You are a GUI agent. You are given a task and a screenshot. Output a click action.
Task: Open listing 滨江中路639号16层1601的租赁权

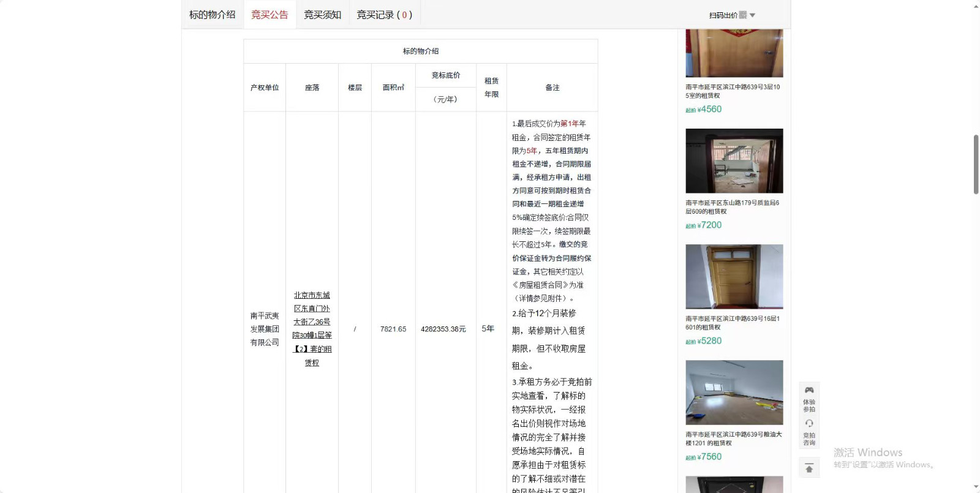(x=733, y=323)
